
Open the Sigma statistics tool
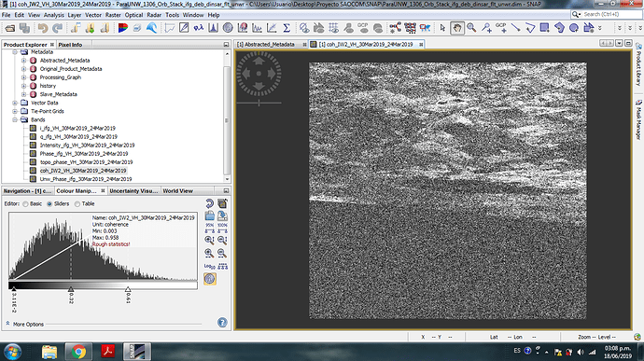click(x=287, y=28)
